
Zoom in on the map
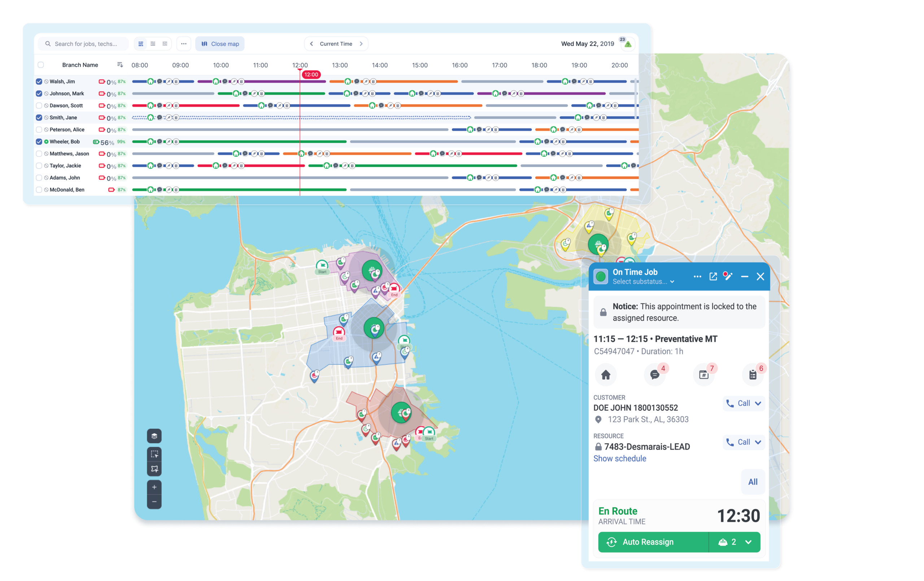tap(154, 488)
